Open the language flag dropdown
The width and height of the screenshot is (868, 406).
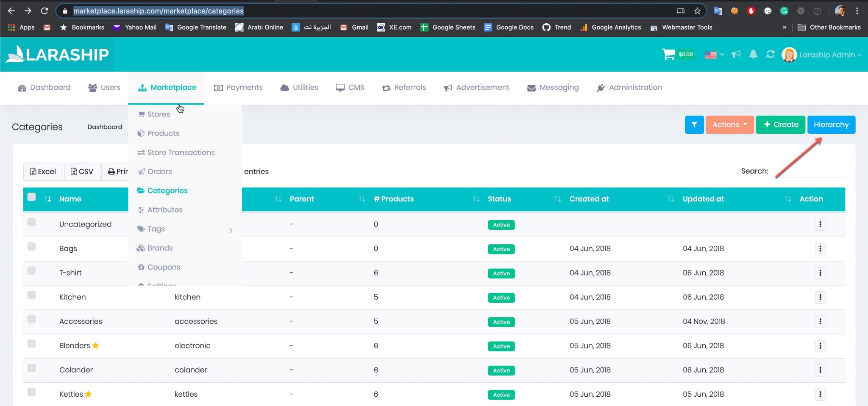[715, 55]
